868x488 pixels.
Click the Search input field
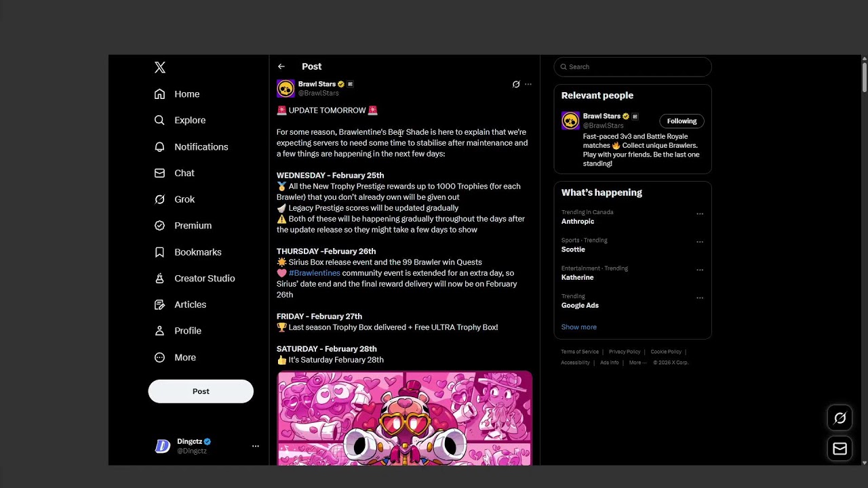coord(633,66)
